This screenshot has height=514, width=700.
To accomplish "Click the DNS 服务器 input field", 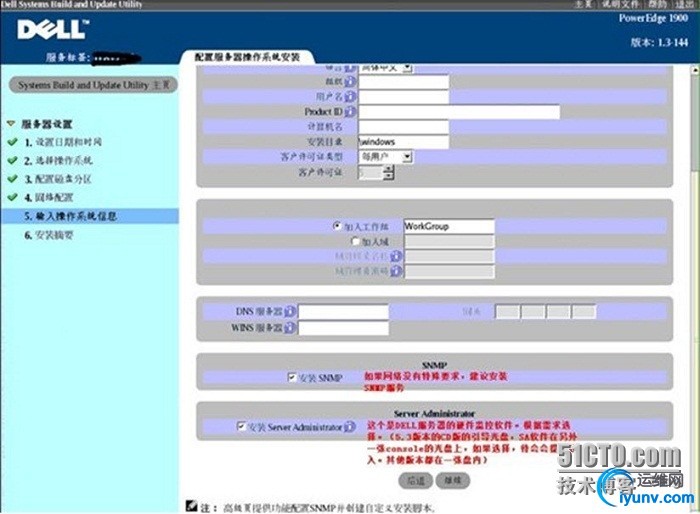I will click(x=343, y=312).
